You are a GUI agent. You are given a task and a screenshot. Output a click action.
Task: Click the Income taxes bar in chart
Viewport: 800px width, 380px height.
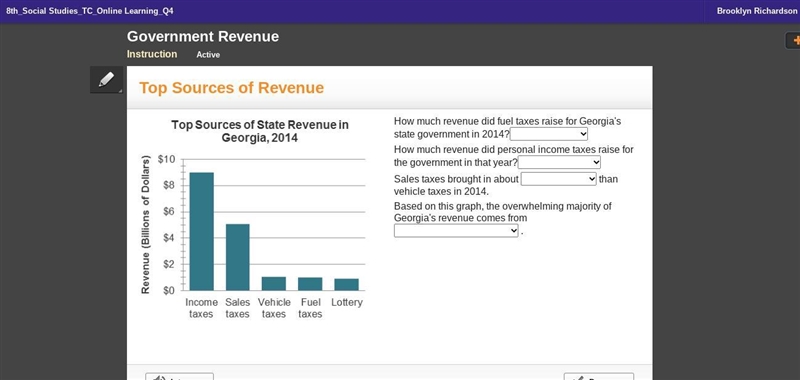(202, 232)
